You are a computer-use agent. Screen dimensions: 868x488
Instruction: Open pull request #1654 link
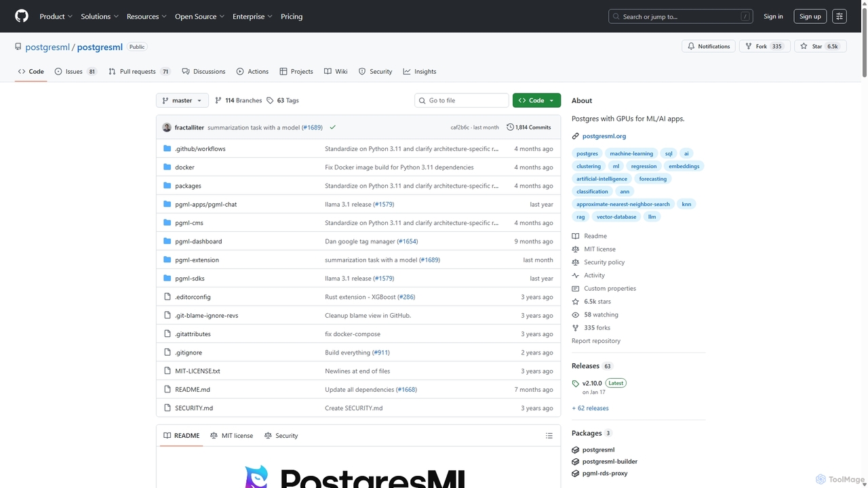pyautogui.click(x=408, y=241)
